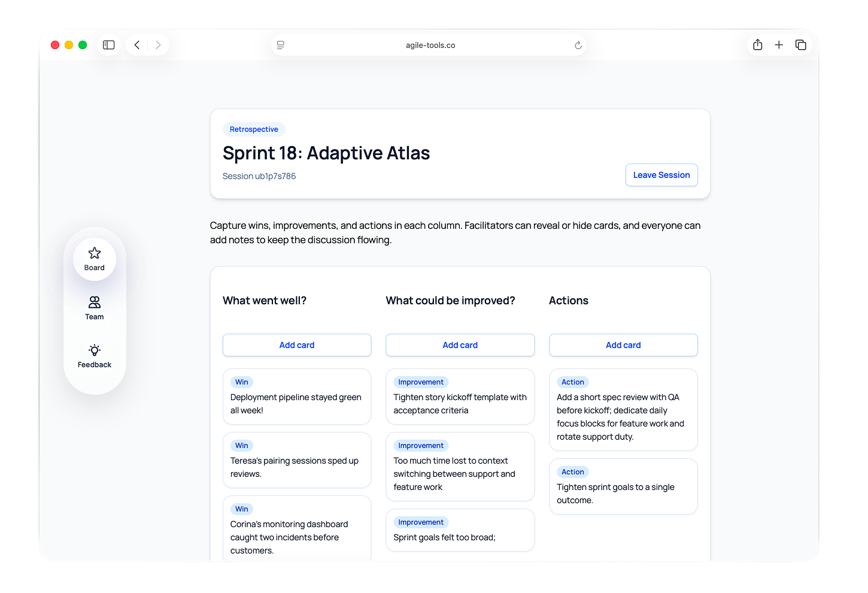Click the reader view icon in address bar
This screenshot has width=868, height=593.
[x=280, y=44]
